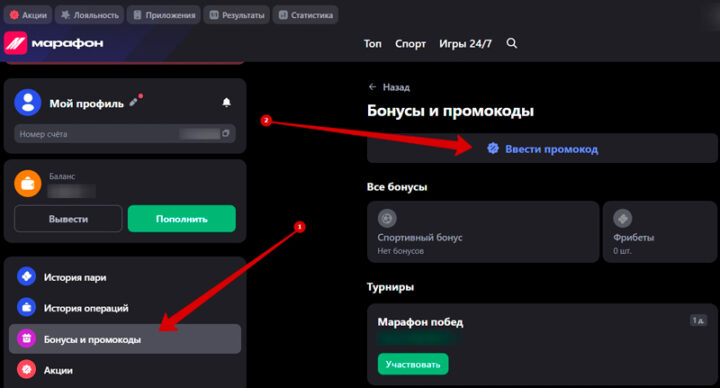
Task: Click the Баланс label
Action: [62, 176]
